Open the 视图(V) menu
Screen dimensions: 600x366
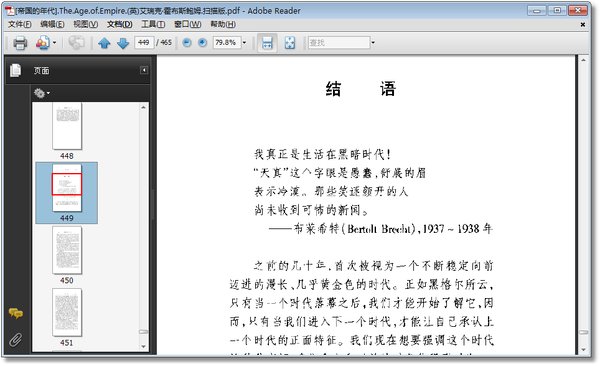click(x=86, y=25)
